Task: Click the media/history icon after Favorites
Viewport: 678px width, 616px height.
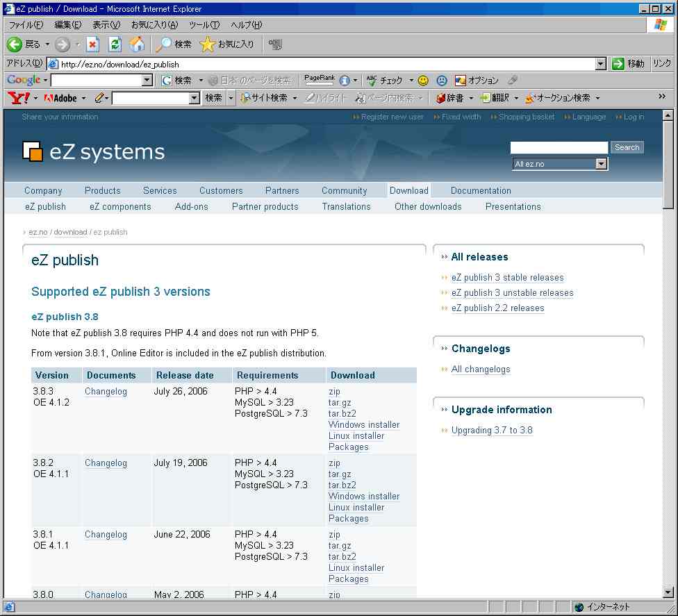Action: coord(275,44)
